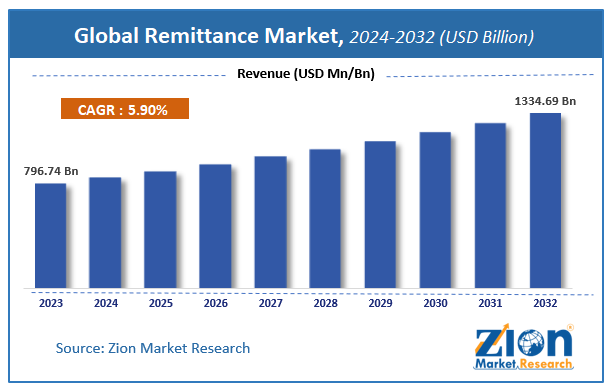The image size is (612, 392).
Task: Click the 2029 axis label
Action: [x=381, y=303]
